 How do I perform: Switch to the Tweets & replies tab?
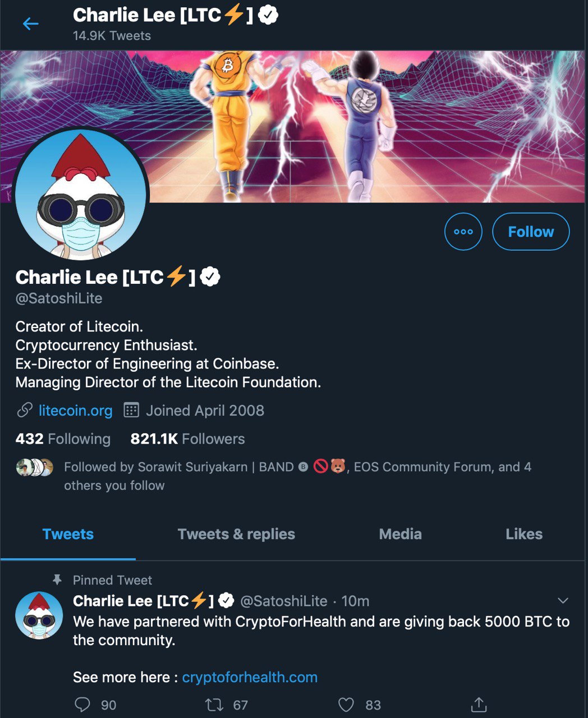click(x=236, y=534)
